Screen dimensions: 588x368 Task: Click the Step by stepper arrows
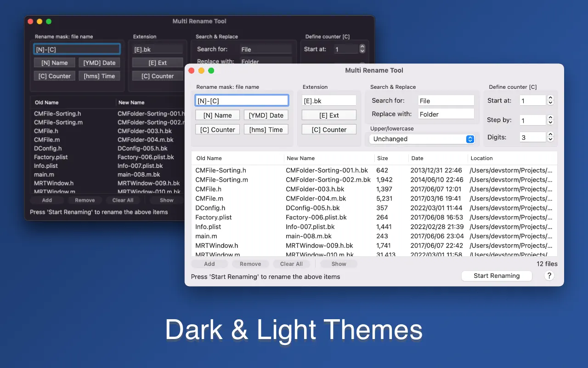tap(550, 120)
